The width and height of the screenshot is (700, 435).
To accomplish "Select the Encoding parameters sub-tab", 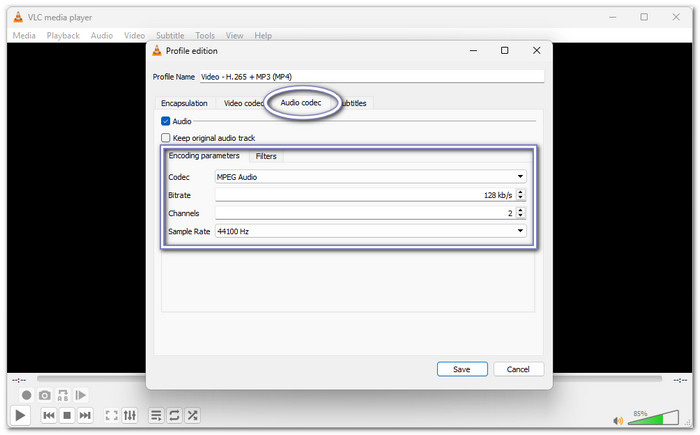I will [x=204, y=155].
